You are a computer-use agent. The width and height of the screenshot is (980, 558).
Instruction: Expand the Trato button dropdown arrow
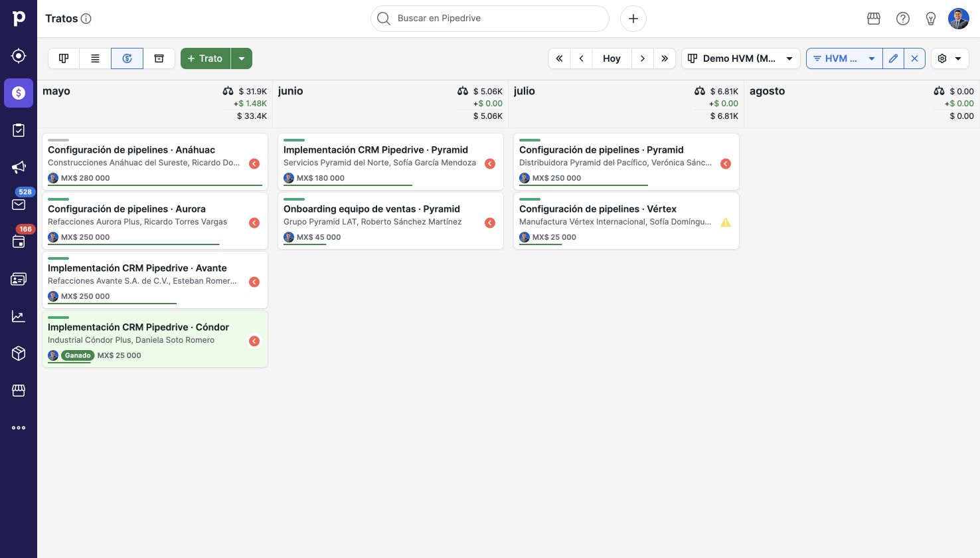coord(242,58)
